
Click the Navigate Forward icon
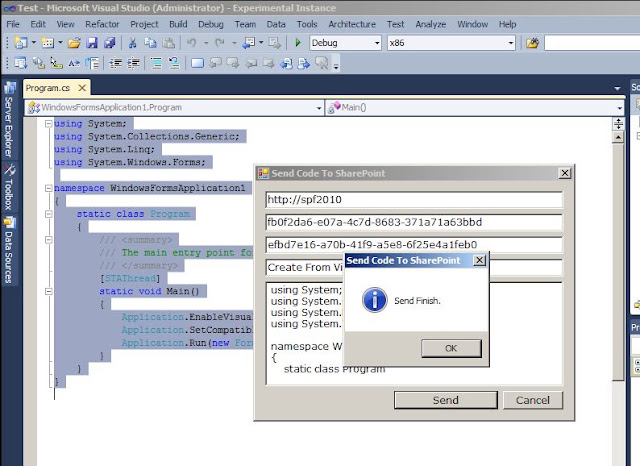coord(274,42)
